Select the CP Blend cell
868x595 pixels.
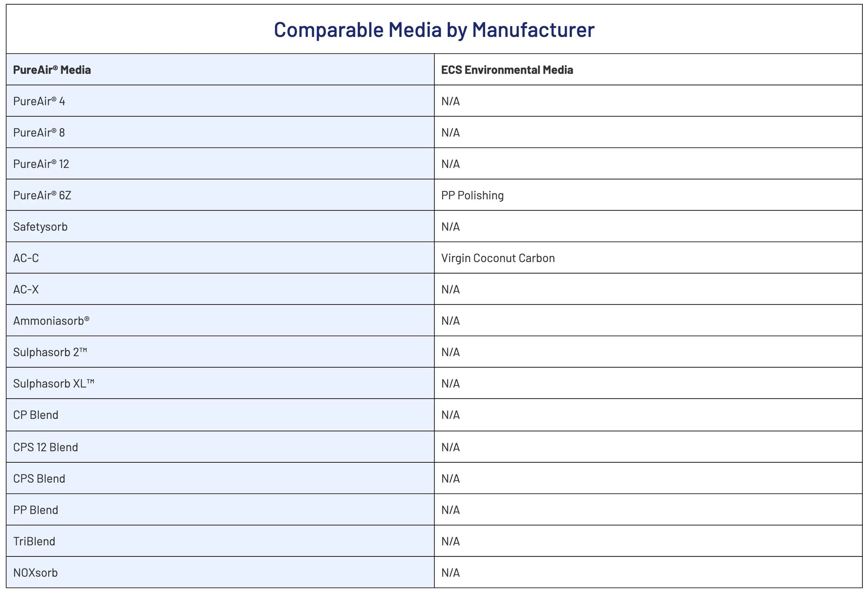(36, 415)
